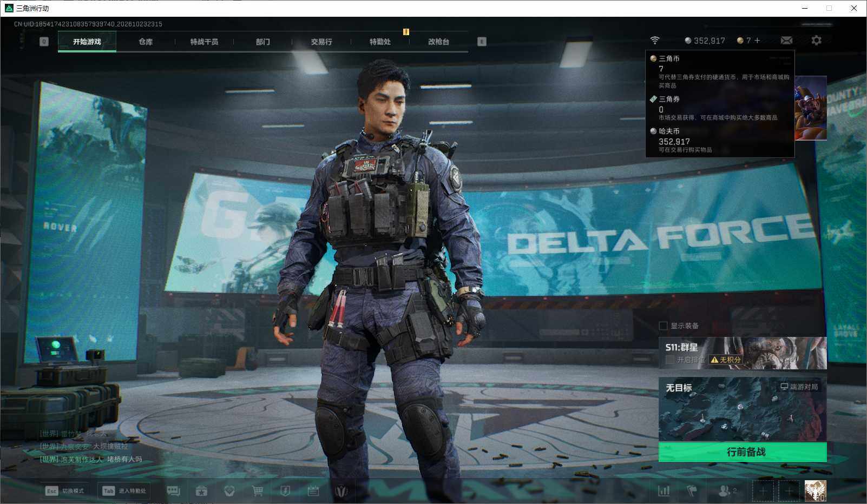This screenshot has height=504, width=867.
Task: Open the 部门 tab
Action: [262, 42]
